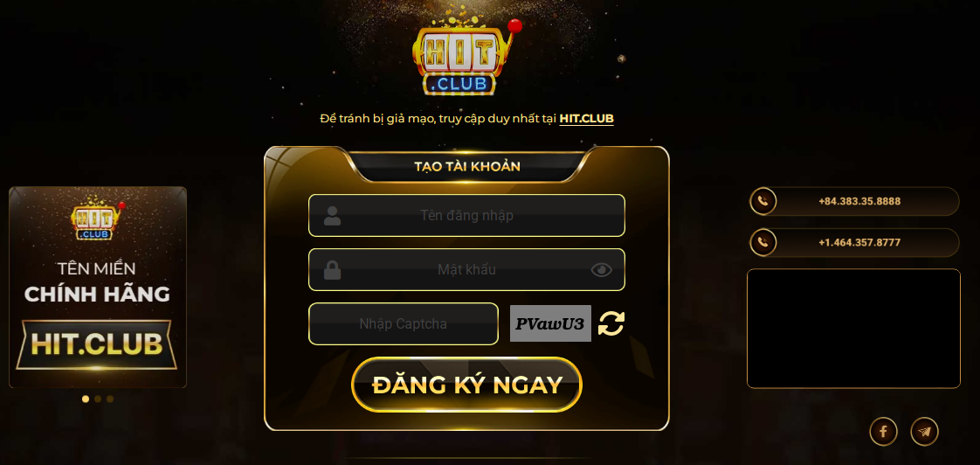Open the underlined HIT.CLUB link

point(586,118)
